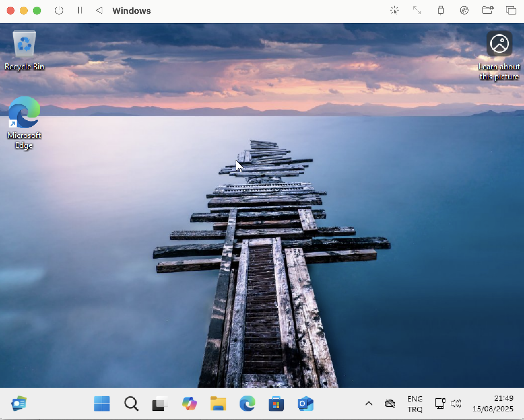
Task: Open taskbar Search magnifier
Action: tap(131, 403)
